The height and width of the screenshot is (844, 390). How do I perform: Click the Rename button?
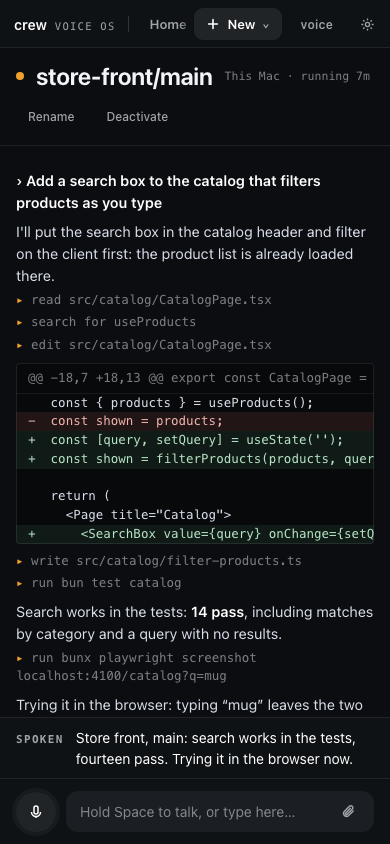point(51,117)
